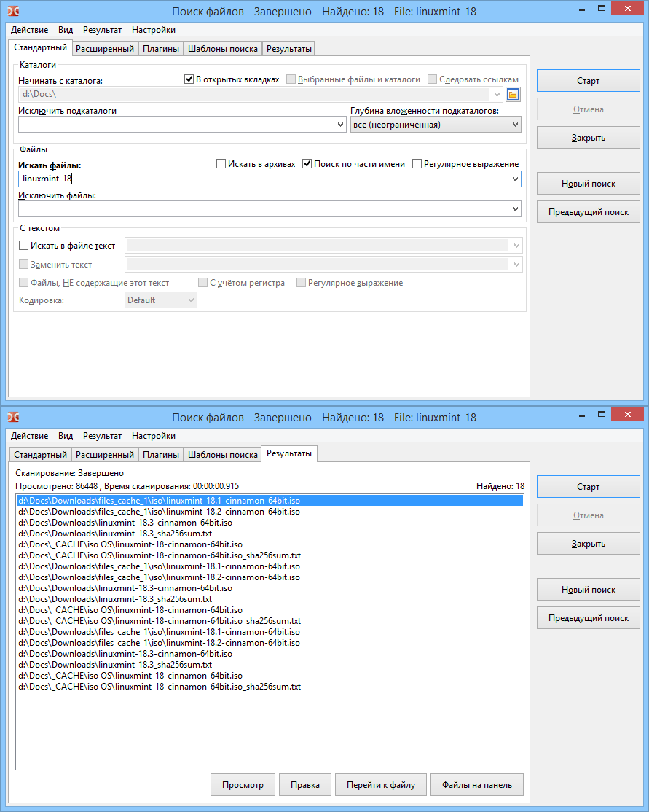Toggle 'В открытых вкладках' checkbox

(x=189, y=79)
